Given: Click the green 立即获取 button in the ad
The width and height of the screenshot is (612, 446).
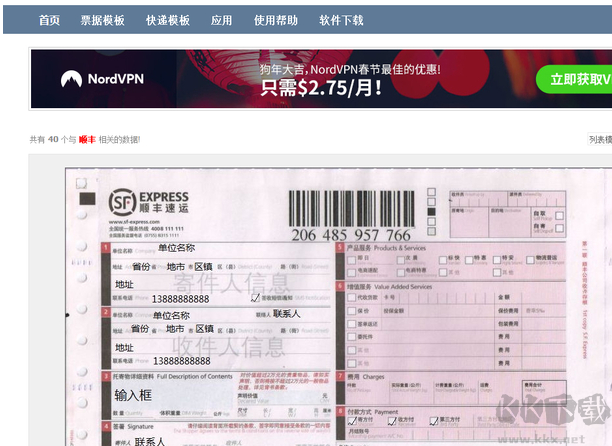Looking at the screenshot, I should (574, 79).
